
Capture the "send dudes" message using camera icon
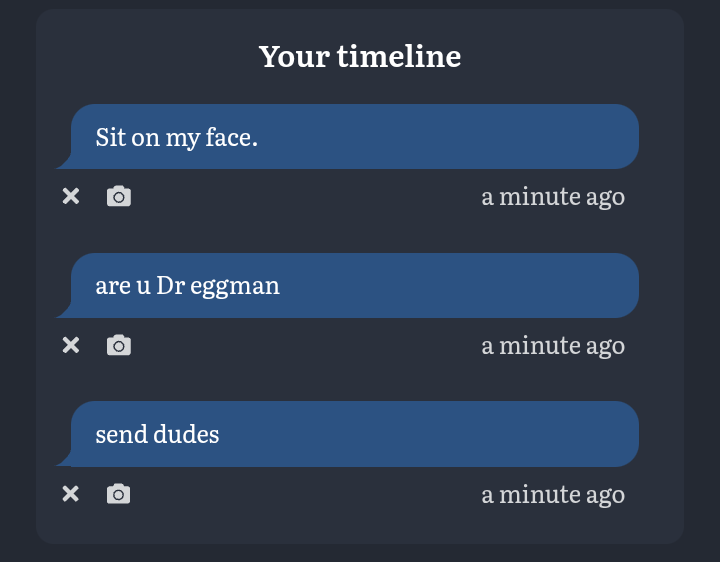[119, 494]
